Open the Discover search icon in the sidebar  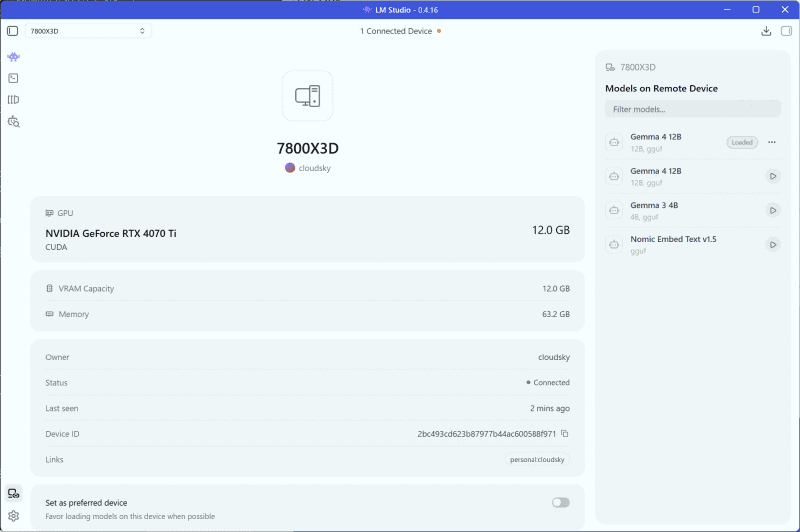(13, 121)
